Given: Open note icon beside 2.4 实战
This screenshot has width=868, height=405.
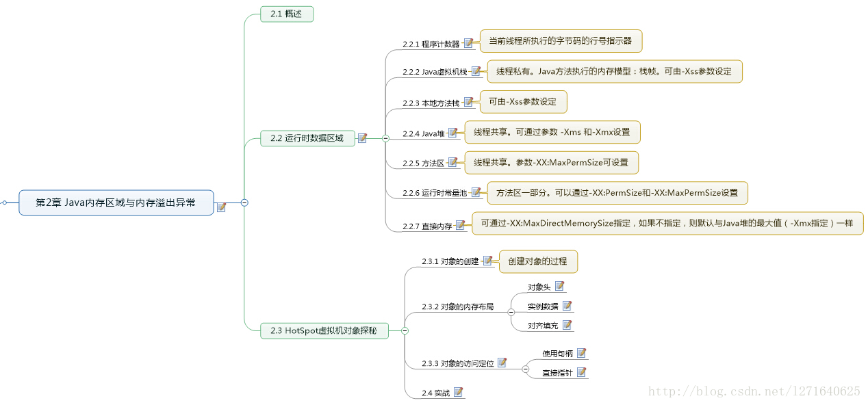Looking at the screenshot, I should [459, 392].
